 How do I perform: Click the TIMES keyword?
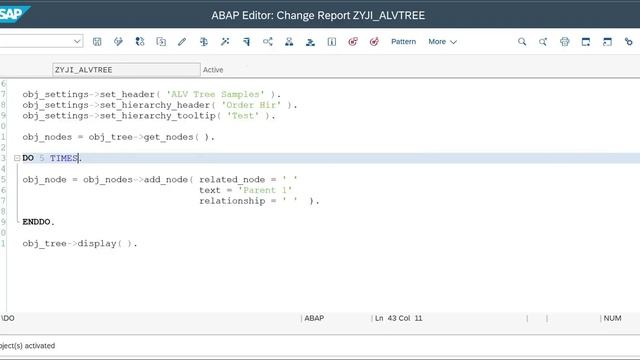click(x=64, y=158)
